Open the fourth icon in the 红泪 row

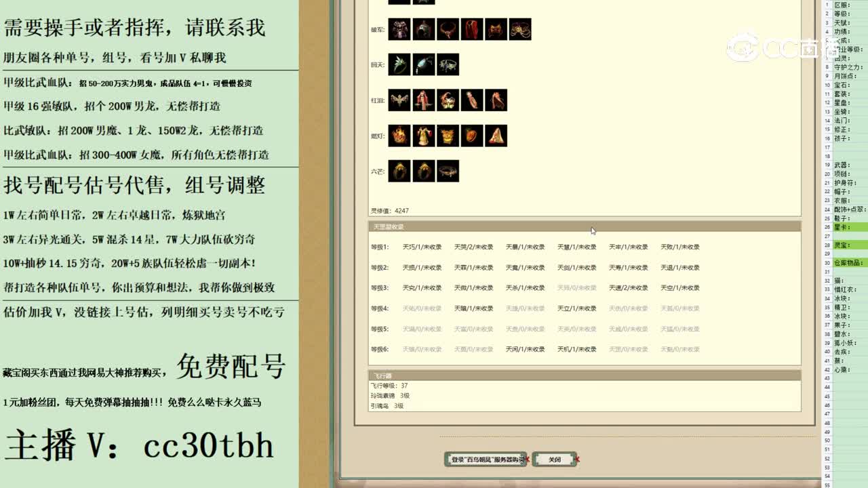pyautogui.click(x=472, y=100)
